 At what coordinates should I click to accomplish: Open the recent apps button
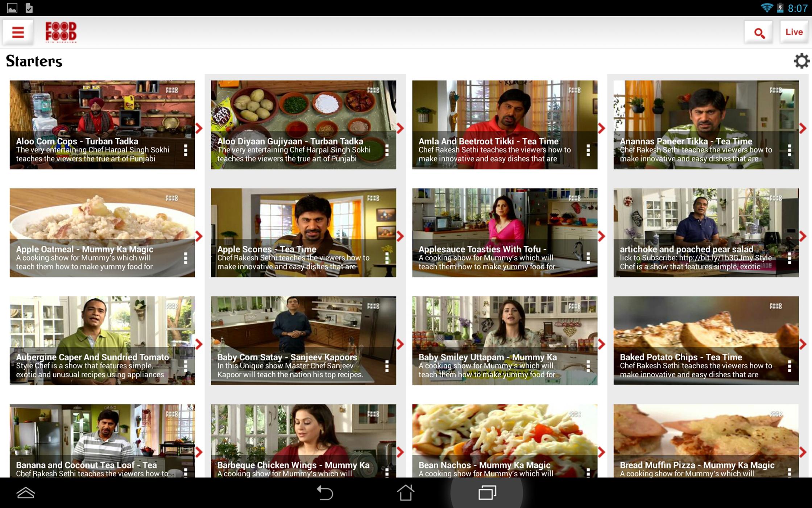[487, 492]
